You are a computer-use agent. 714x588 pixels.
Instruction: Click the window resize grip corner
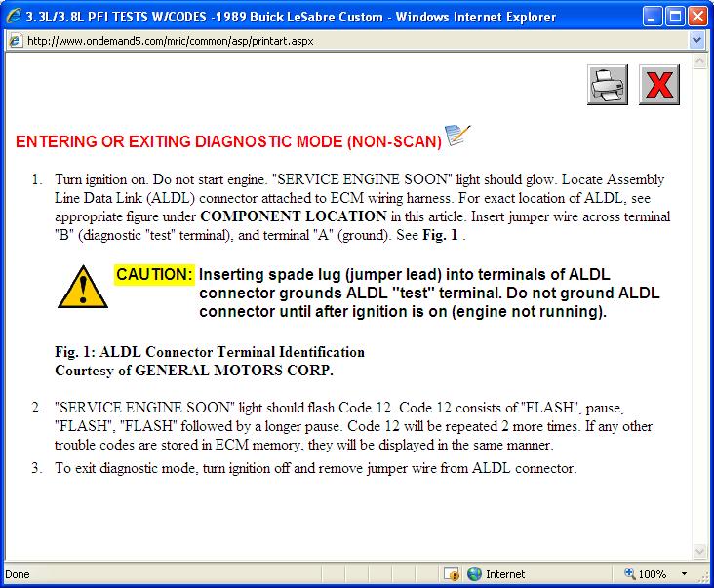click(x=702, y=576)
